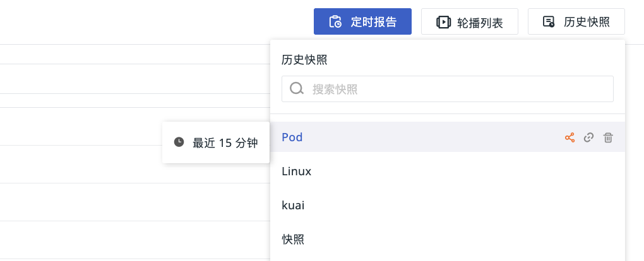Click the snapshot icon beside 历史快照 button

[x=549, y=21]
